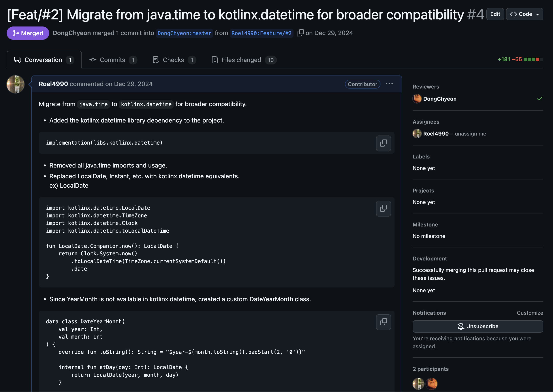This screenshot has height=392, width=553.
Task: Expand the Code dropdown button
Action: (x=524, y=14)
